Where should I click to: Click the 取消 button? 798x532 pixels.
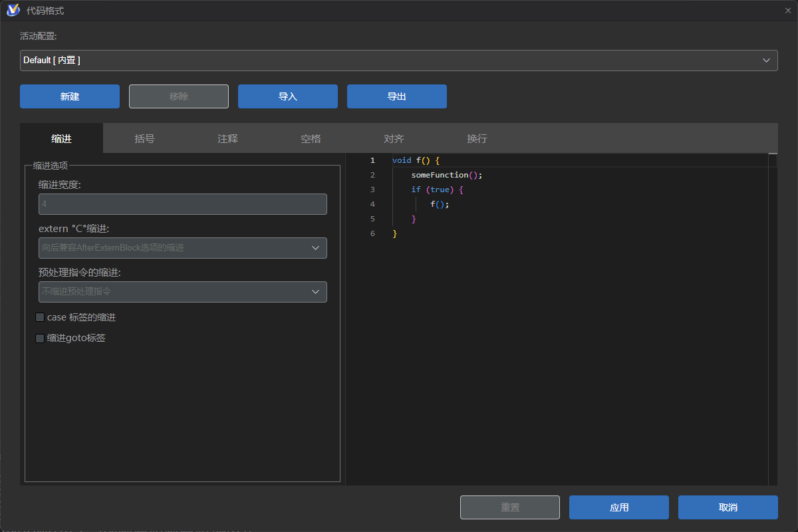tap(728, 507)
